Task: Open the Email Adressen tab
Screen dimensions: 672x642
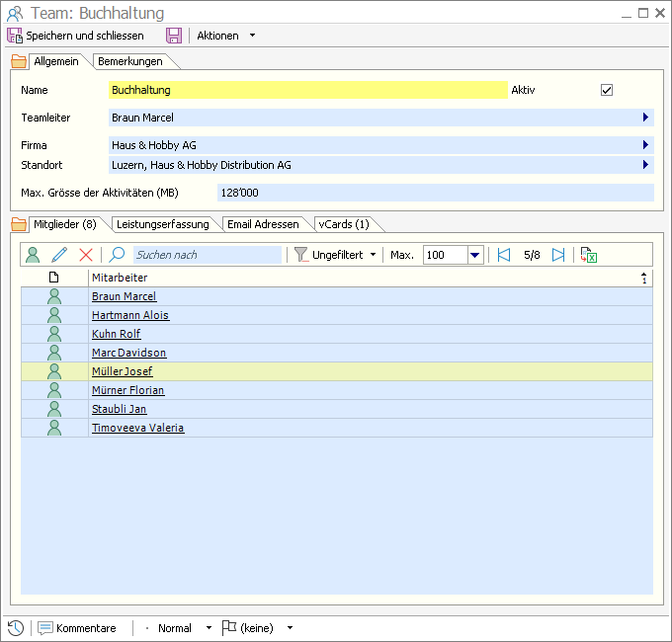Action: point(263,224)
